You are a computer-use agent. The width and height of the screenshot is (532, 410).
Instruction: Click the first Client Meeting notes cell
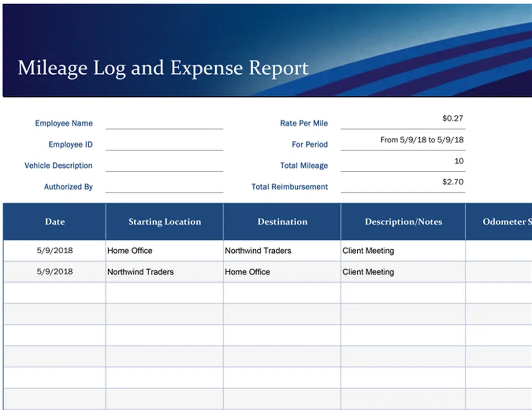(368, 251)
